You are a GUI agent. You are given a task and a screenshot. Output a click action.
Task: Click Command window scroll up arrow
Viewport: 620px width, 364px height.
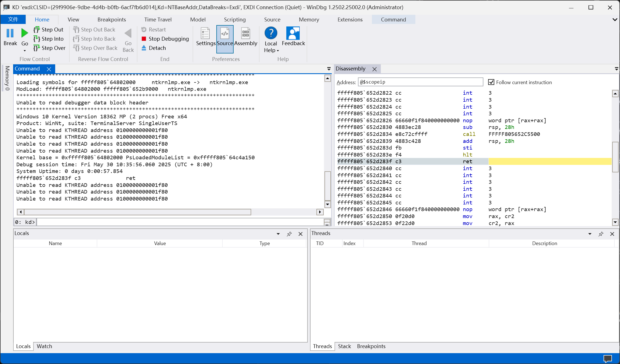[328, 79]
